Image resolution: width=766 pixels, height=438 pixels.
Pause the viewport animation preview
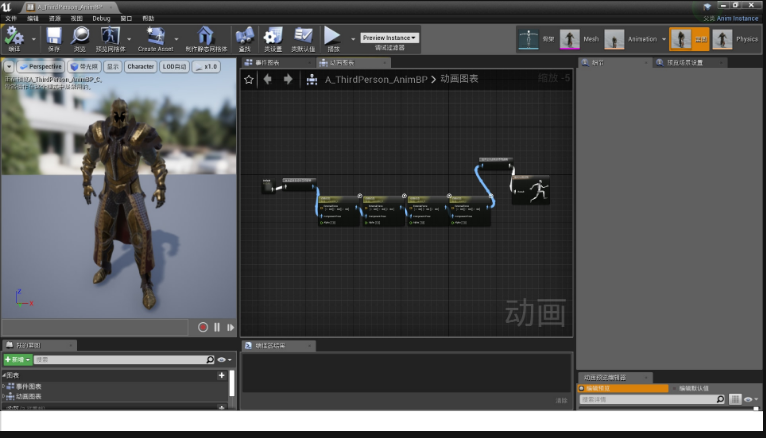pos(217,327)
